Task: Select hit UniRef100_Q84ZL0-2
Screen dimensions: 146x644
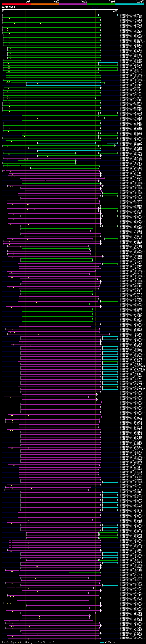Action: [x=132, y=42]
